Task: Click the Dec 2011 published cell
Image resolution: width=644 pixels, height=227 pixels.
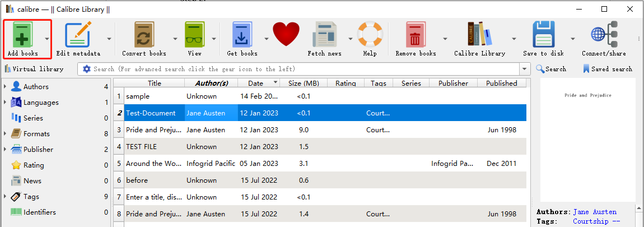Action: click(x=502, y=164)
